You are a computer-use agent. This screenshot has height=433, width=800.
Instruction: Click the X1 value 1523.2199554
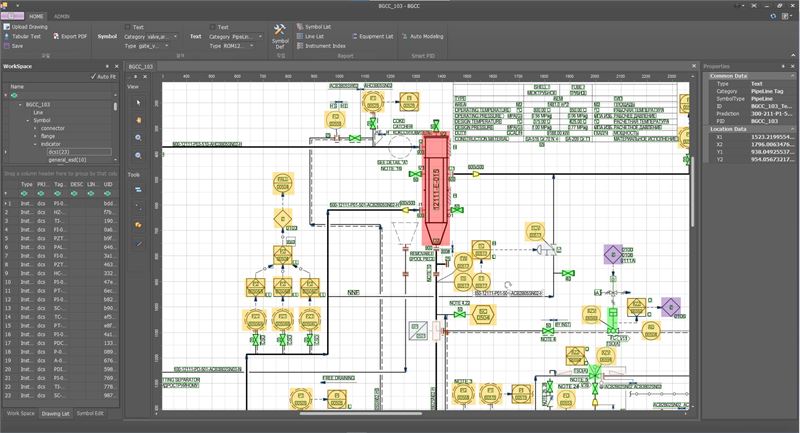(772, 137)
